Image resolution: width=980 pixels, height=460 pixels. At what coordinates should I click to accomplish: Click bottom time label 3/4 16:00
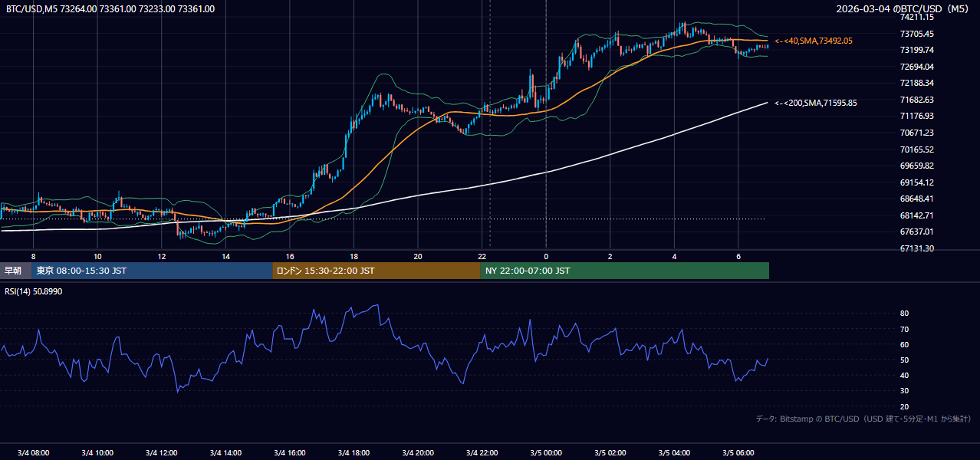[x=290, y=453]
